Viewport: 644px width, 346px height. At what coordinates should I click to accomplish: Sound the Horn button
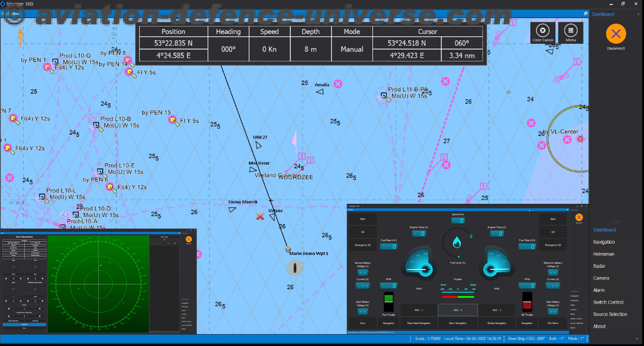point(363,323)
